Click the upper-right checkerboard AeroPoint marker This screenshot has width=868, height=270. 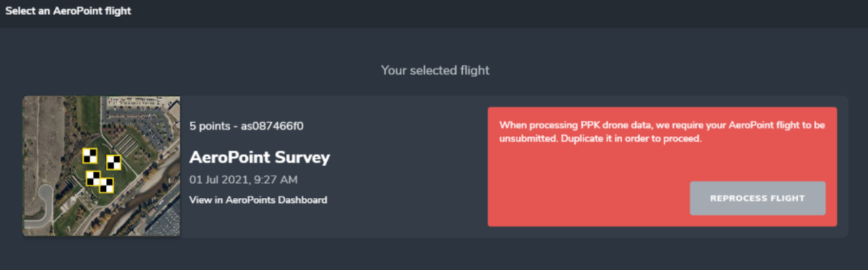113,162
